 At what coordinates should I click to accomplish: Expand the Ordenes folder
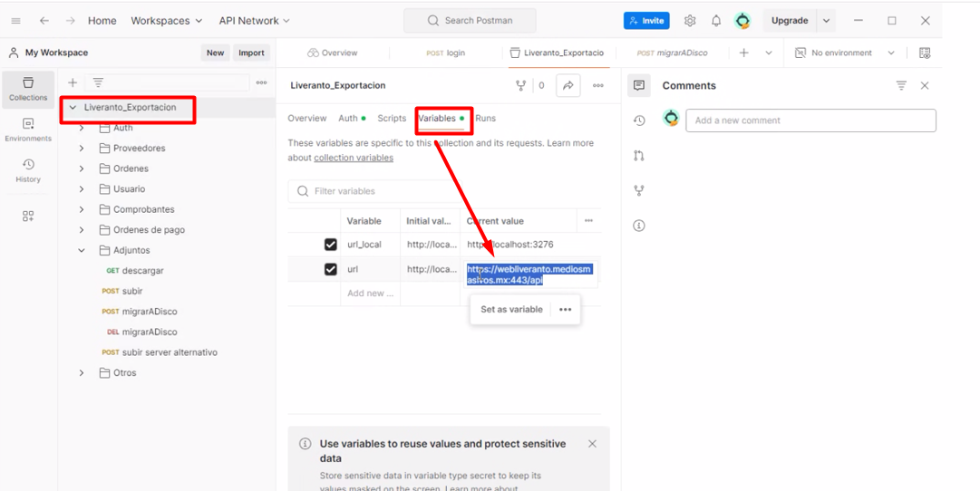click(82, 168)
